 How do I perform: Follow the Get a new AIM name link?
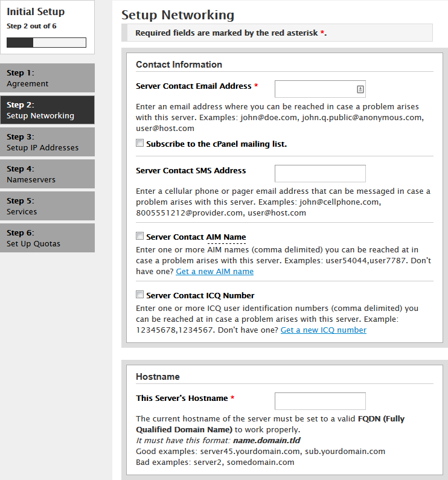215,272
